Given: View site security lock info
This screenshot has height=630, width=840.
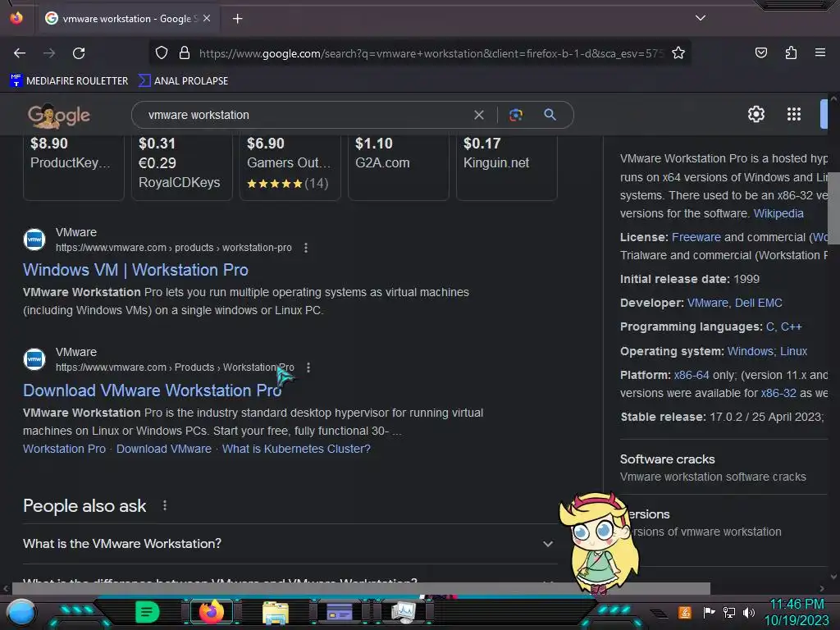Looking at the screenshot, I should [185, 53].
